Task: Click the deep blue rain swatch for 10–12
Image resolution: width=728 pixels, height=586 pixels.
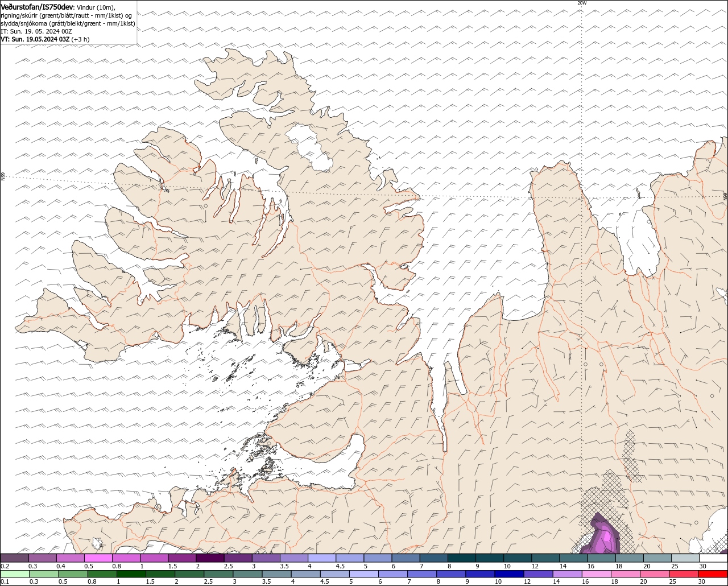Action: pos(510,573)
